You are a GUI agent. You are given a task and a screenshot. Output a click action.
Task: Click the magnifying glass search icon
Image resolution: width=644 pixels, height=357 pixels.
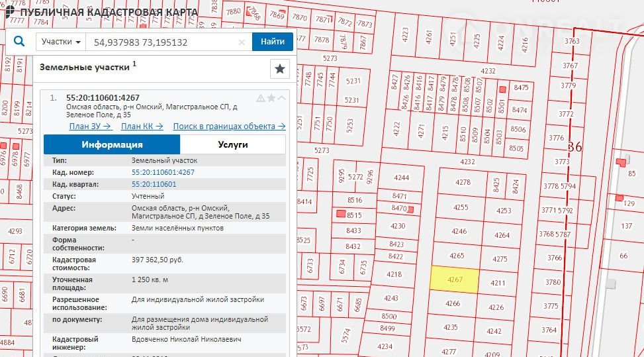click(19, 42)
